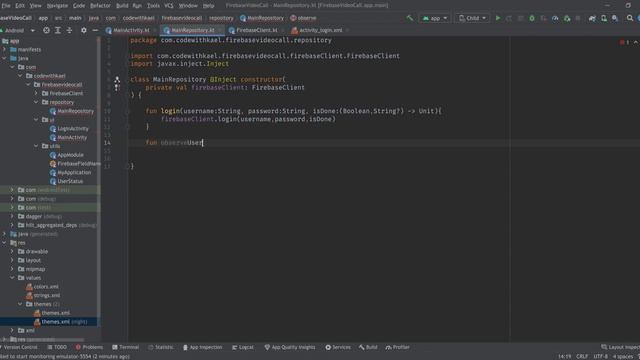
Task: Open the SDK Manager toolbar icon
Action: point(615,18)
